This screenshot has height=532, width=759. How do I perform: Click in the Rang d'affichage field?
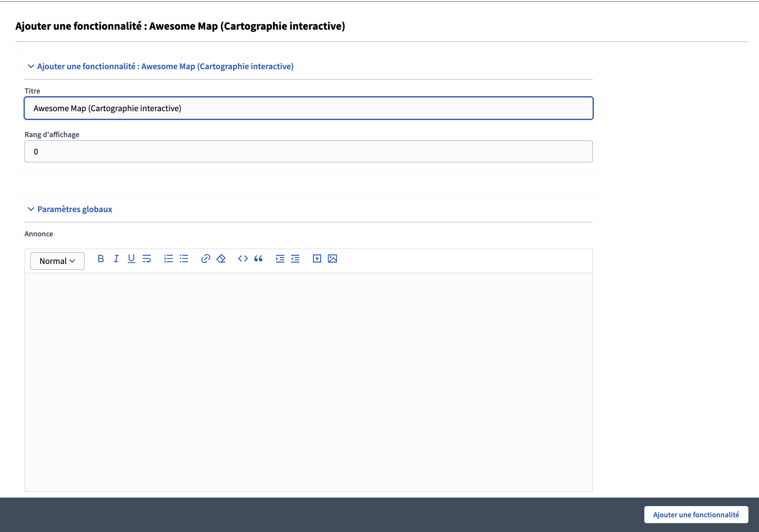click(x=308, y=151)
